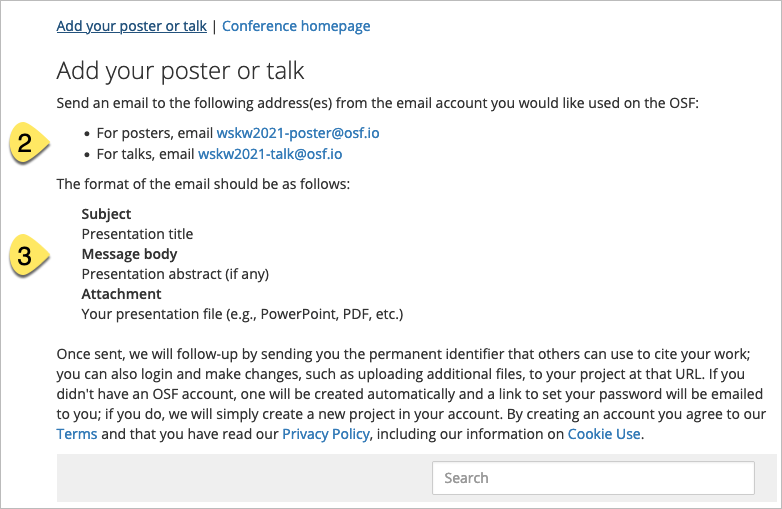Click the 'Send an email to the following' sentence
The width and height of the screenshot is (782, 509).
pyautogui.click(x=380, y=103)
